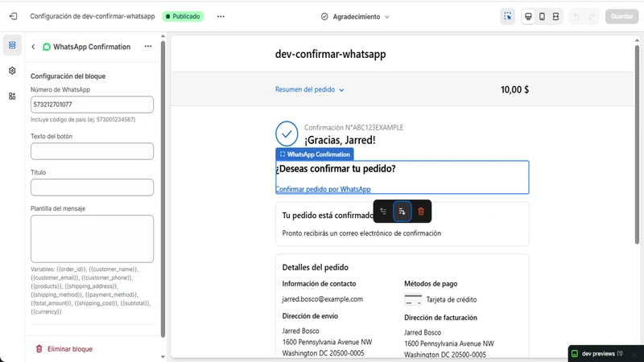644x362 pixels.
Task: Click the trash icon beside Eliminar bloque
Action: (x=39, y=349)
